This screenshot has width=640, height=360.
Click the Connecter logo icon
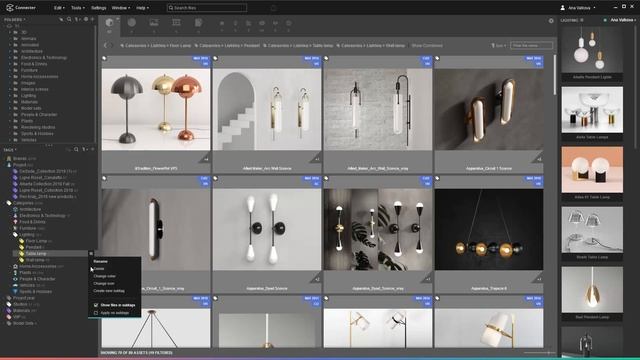tap(10, 7)
